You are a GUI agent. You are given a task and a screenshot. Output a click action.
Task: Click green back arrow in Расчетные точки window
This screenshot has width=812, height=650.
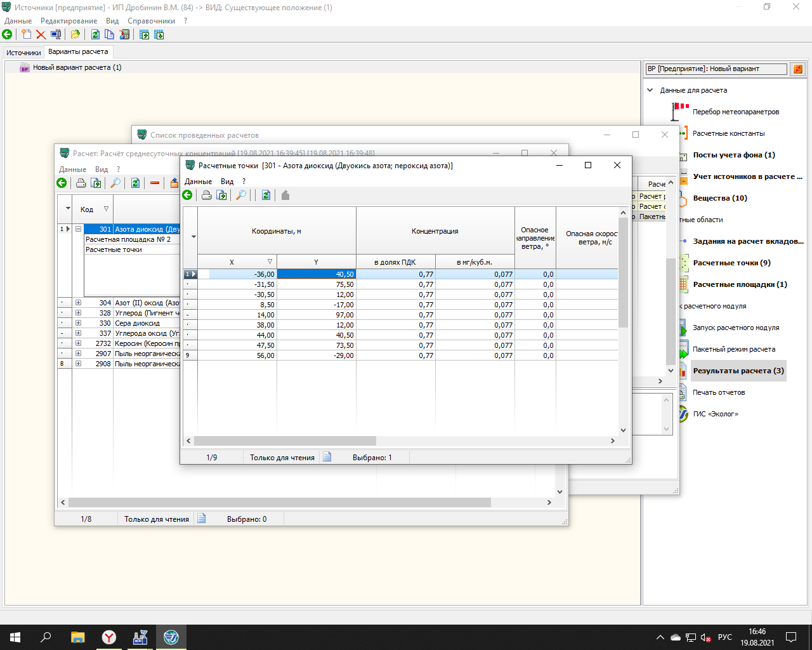[x=187, y=196]
